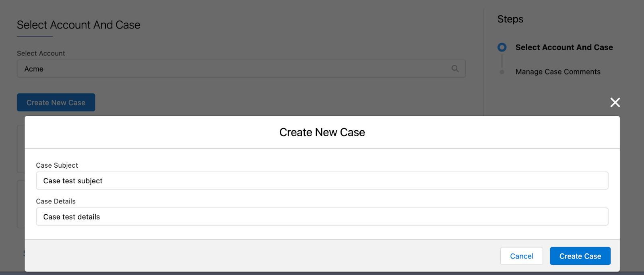This screenshot has width=644, height=275.
Task: Close the Create New Case dialog with the X
Action: (x=615, y=103)
